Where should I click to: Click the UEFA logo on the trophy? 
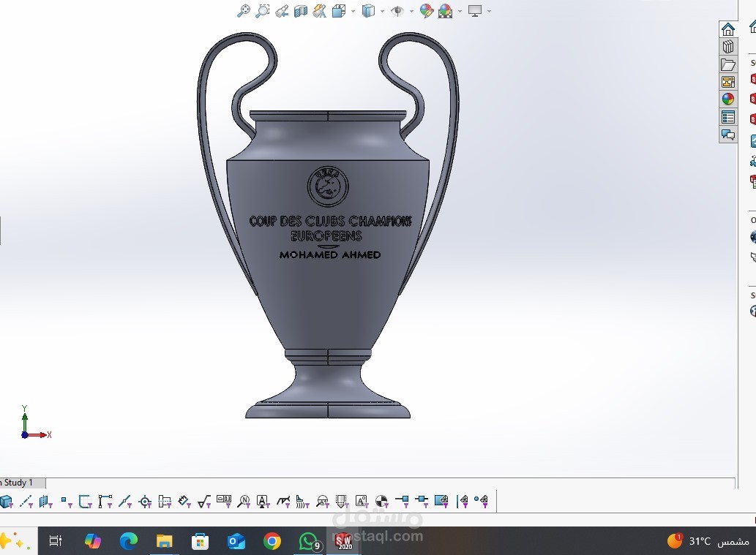click(x=328, y=186)
